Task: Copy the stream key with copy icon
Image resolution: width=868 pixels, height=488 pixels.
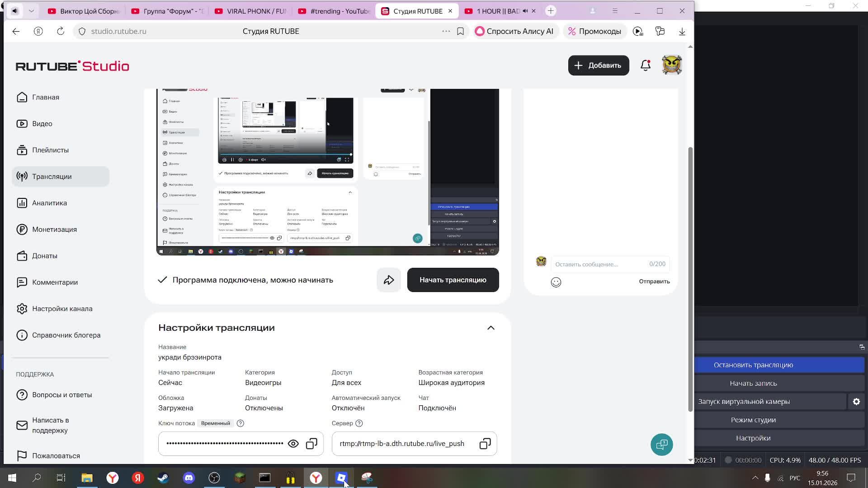Action: [x=311, y=444]
